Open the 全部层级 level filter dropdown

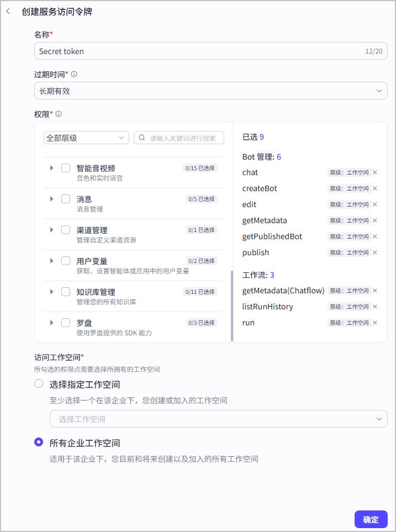(x=86, y=138)
